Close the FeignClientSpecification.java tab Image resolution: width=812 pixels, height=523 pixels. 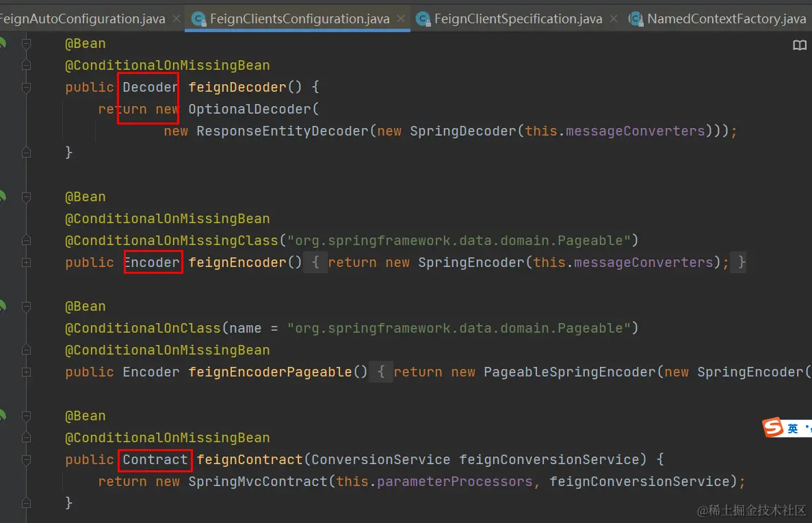click(x=613, y=18)
